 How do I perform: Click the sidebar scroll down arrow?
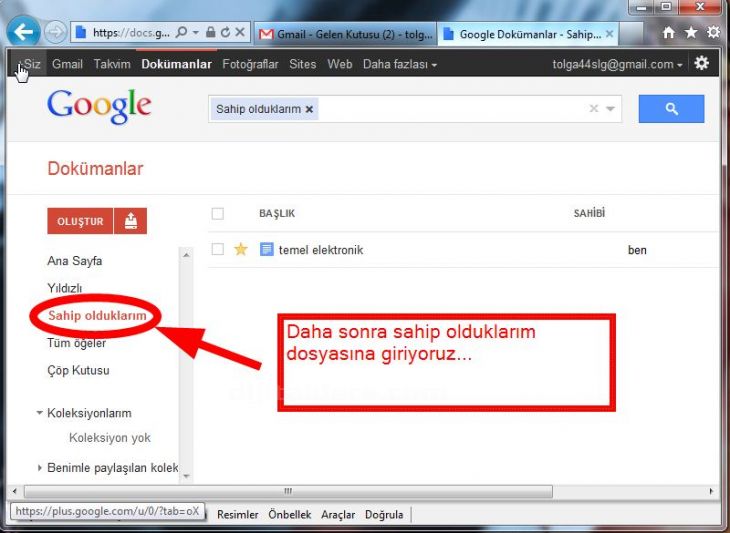[186, 476]
